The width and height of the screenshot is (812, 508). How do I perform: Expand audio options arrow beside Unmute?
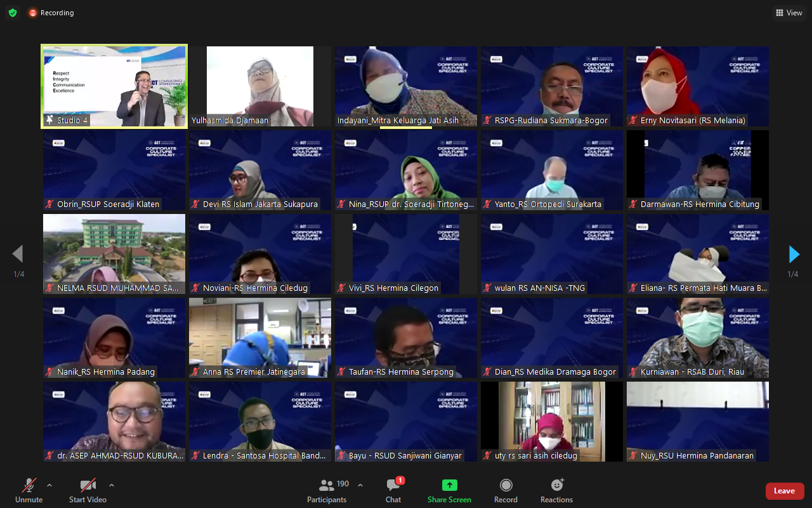(49, 485)
